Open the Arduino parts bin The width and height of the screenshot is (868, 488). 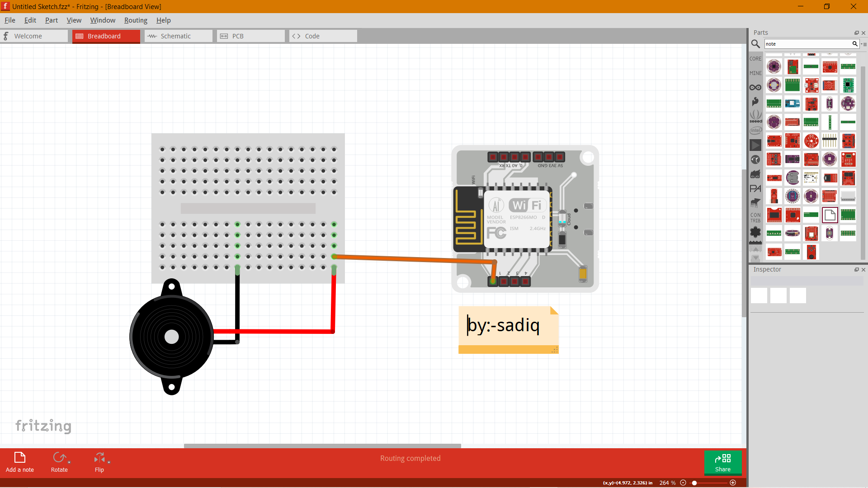tap(756, 87)
